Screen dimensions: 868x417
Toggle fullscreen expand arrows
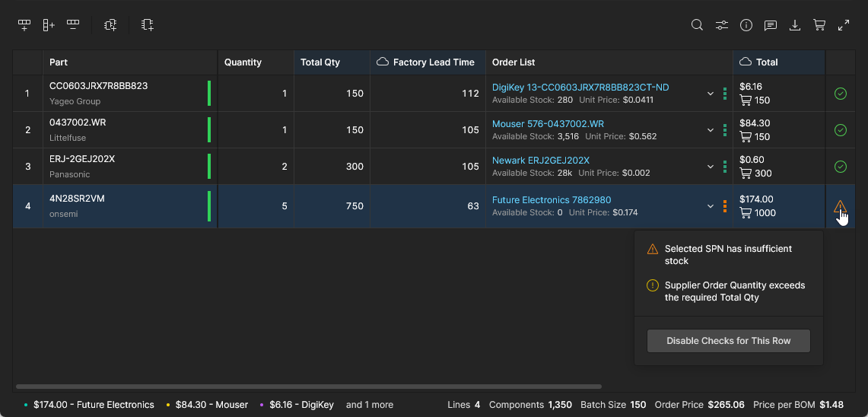(x=844, y=25)
